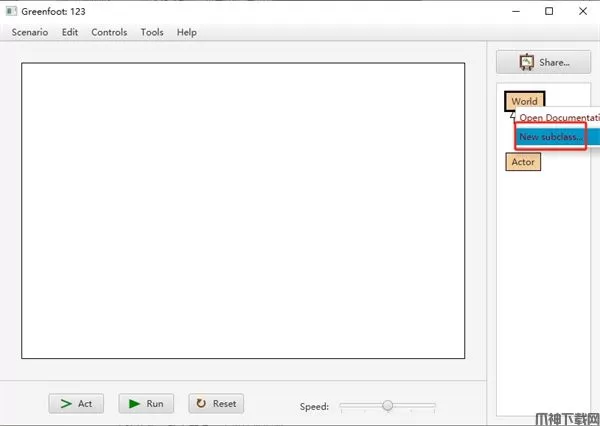Close the Greenfoot window
Image resolution: width=600 pixels, height=426 pixels.
coord(583,11)
